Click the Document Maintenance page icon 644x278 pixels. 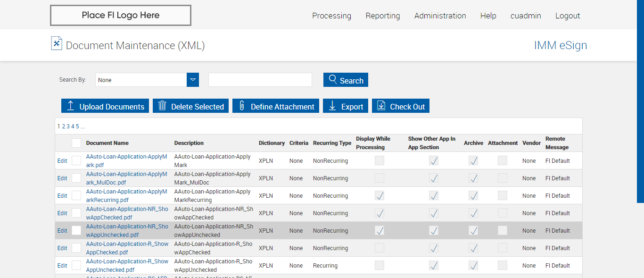click(x=57, y=43)
